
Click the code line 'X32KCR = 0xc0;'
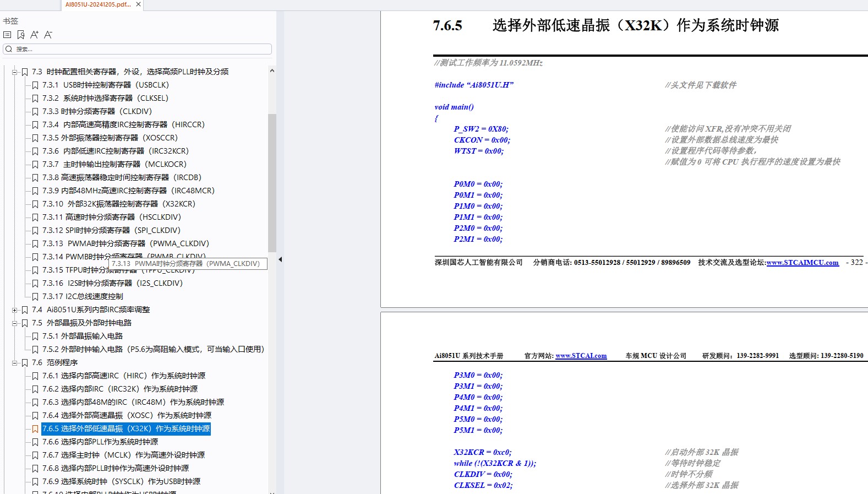[483, 452]
